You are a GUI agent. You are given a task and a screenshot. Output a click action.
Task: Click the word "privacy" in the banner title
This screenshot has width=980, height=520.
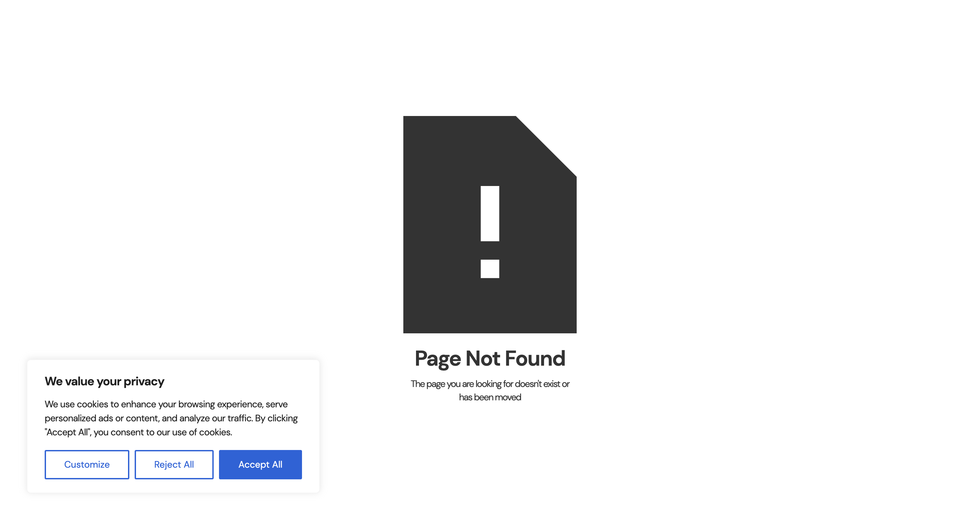tap(144, 382)
